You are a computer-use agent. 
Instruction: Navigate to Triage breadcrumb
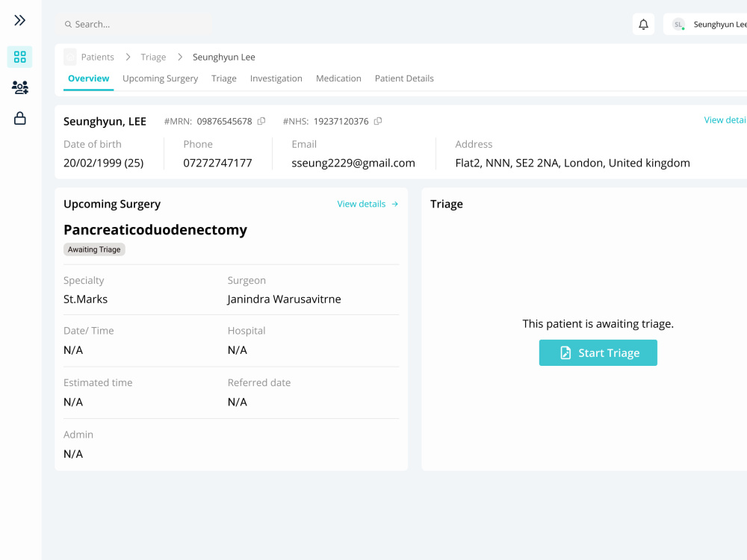click(153, 57)
